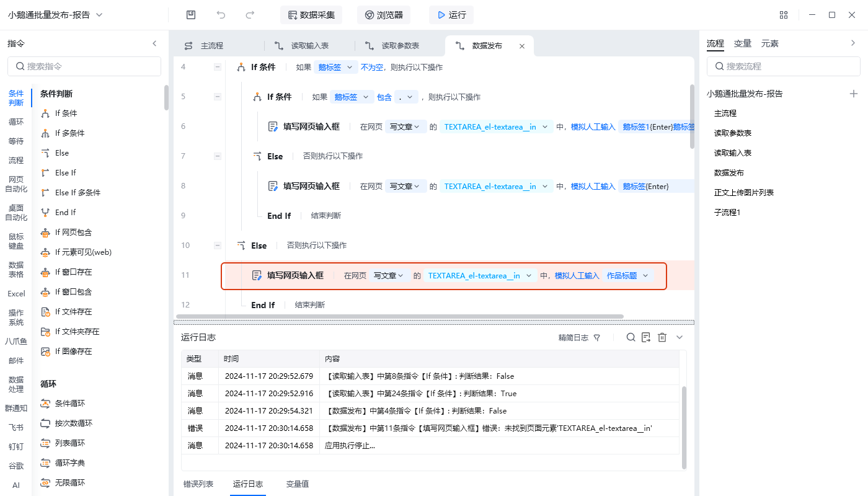Open 写文章 page dropdown on line 6

pos(405,126)
